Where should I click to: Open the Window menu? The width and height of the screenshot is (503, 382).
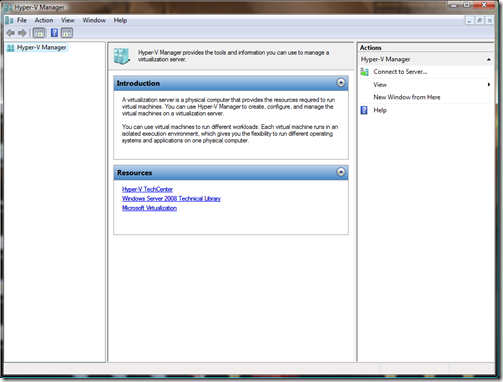point(94,20)
